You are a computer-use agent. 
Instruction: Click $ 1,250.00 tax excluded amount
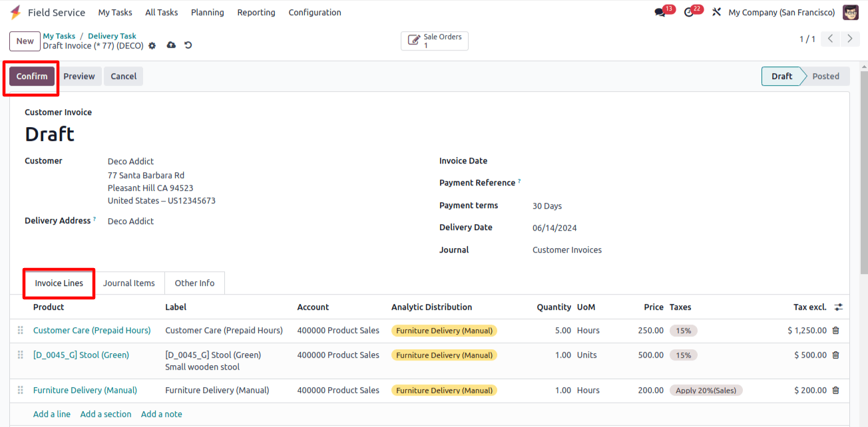coord(807,331)
